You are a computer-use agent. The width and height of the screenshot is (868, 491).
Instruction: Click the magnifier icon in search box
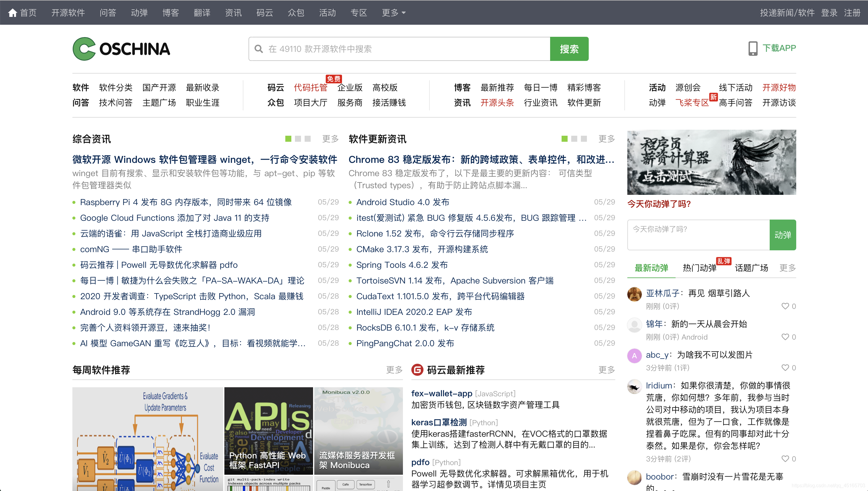click(x=259, y=49)
